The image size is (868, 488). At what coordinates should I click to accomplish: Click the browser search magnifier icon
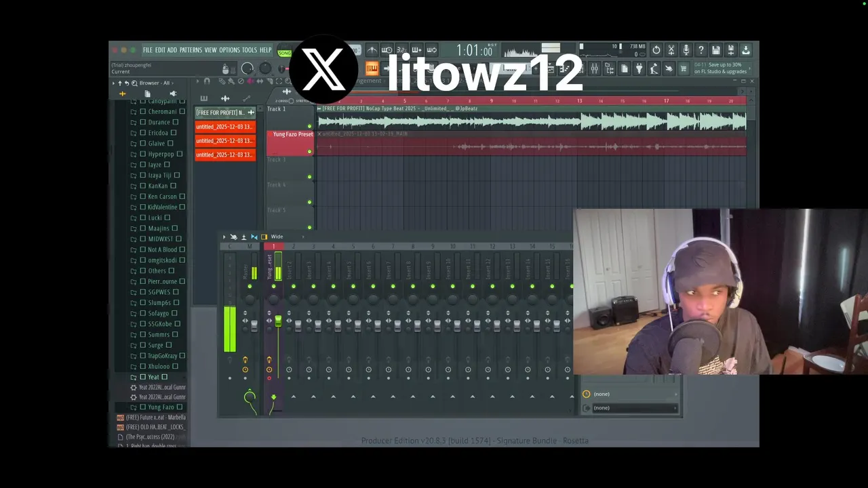tap(134, 83)
